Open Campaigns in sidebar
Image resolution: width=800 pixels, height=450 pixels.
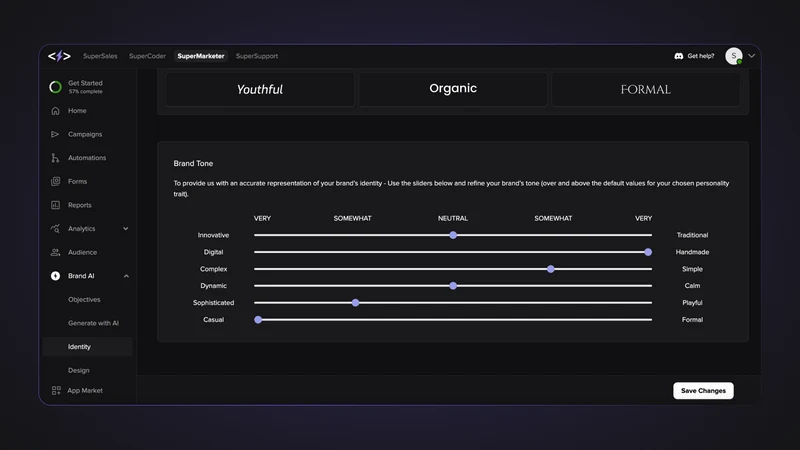85,134
